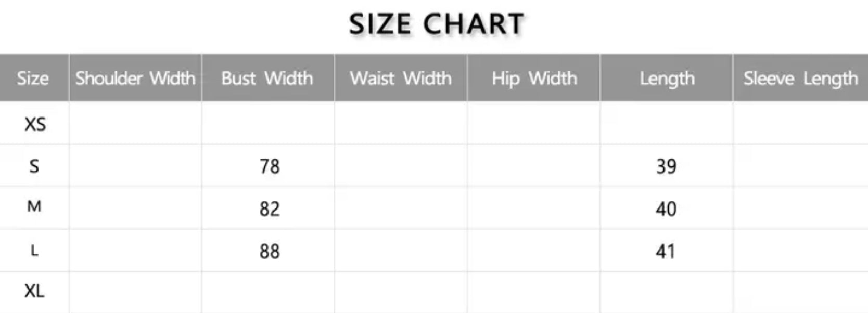This screenshot has height=313, width=868.
Task: Select the Sleeve Length column header
Action: [x=800, y=79]
